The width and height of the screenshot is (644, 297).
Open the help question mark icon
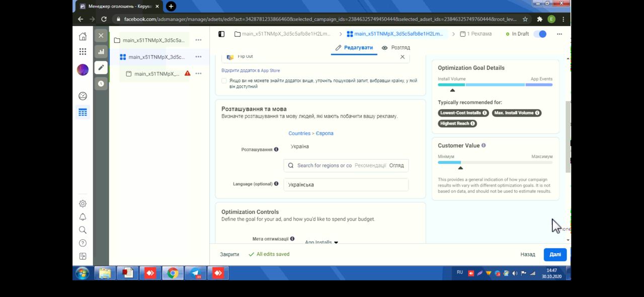(x=83, y=243)
